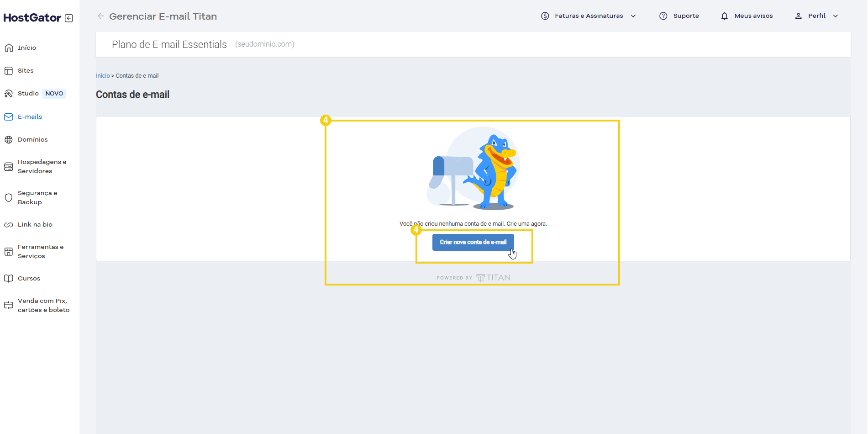Click the seudominio.com domain text

[x=265, y=44]
